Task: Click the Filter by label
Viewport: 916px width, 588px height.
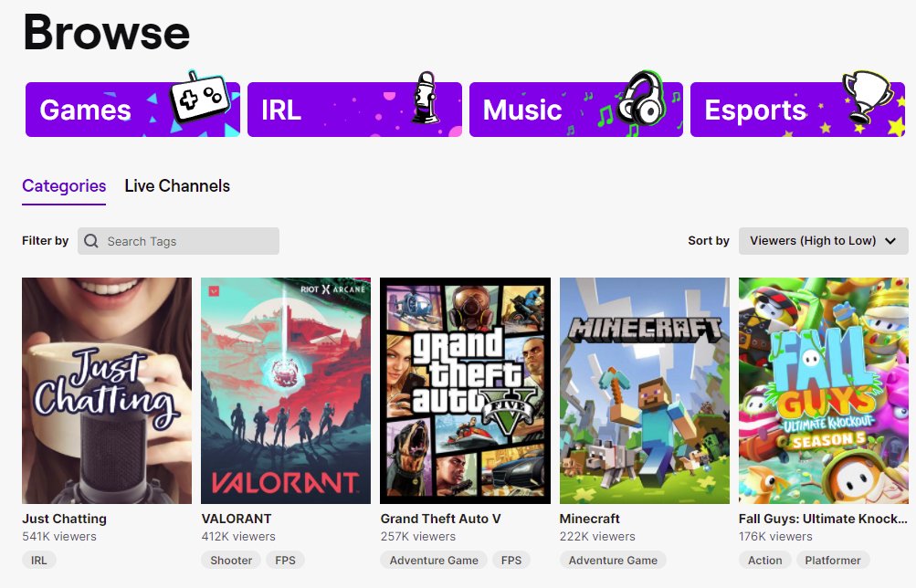Action: [x=45, y=240]
